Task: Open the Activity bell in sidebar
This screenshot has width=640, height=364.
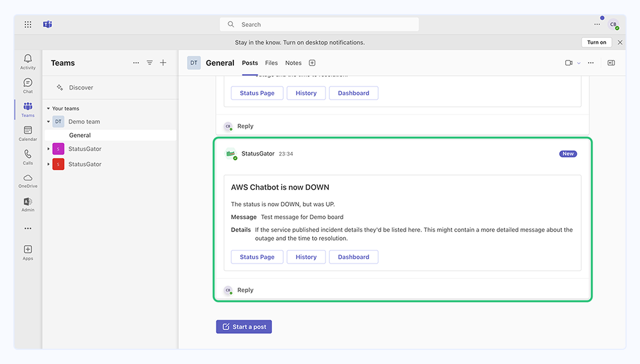Action: (28, 62)
